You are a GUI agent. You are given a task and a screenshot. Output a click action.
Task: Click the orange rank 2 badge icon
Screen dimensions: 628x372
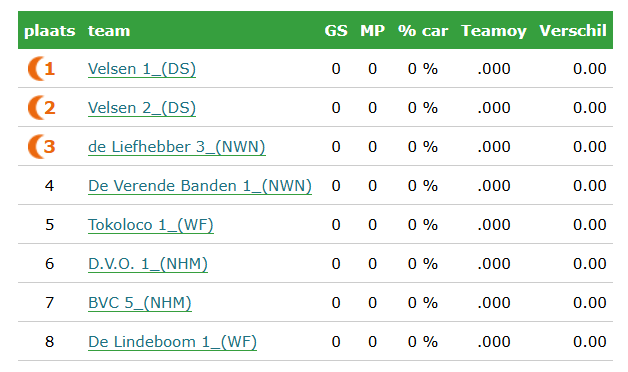click(x=41, y=108)
